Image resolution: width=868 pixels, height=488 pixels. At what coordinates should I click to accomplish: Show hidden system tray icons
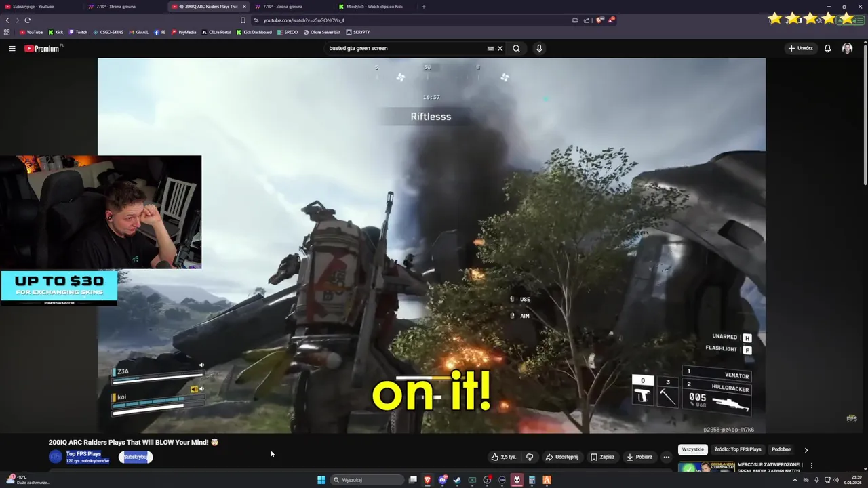tap(795, 480)
